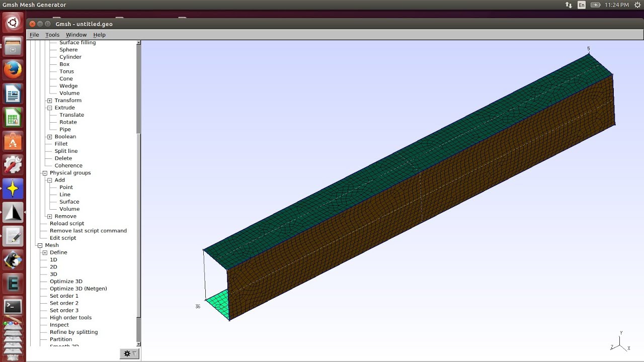Click High order tools
Screen dimensions: 644x362
click(70, 318)
